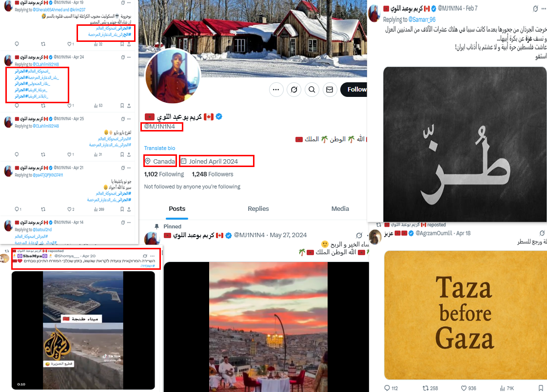Select the Posts tab
This screenshot has width=547, height=392.
[177, 209]
